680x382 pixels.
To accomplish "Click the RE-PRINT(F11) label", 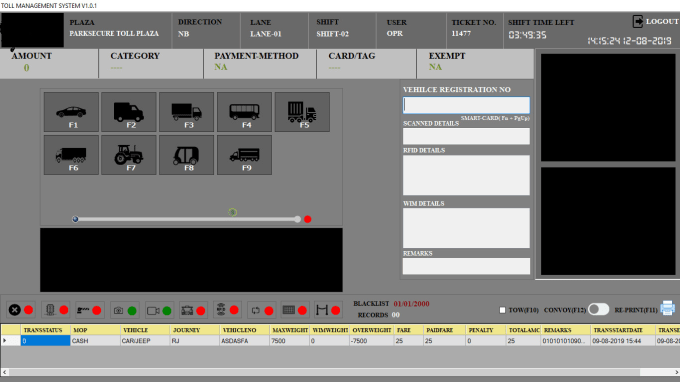I will (x=636, y=310).
